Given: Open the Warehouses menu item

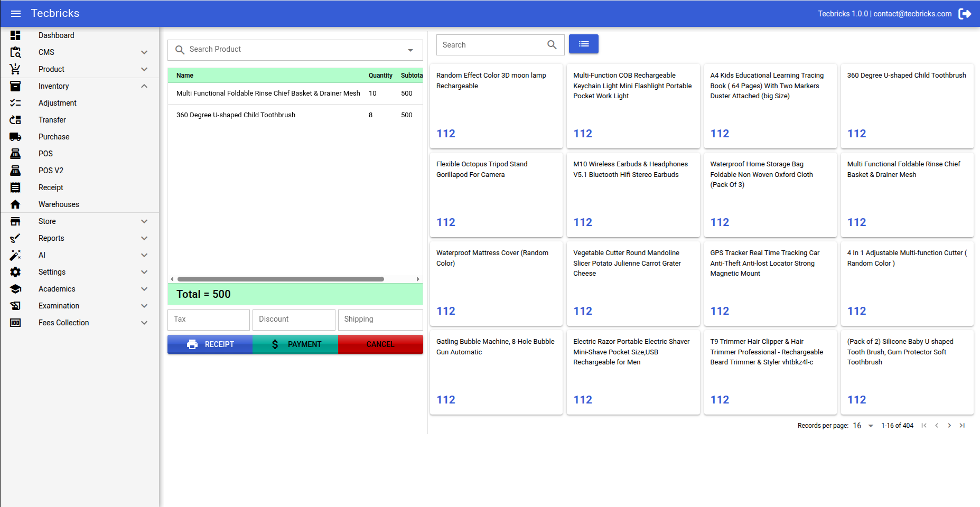Looking at the screenshot, I should [79, 204].
